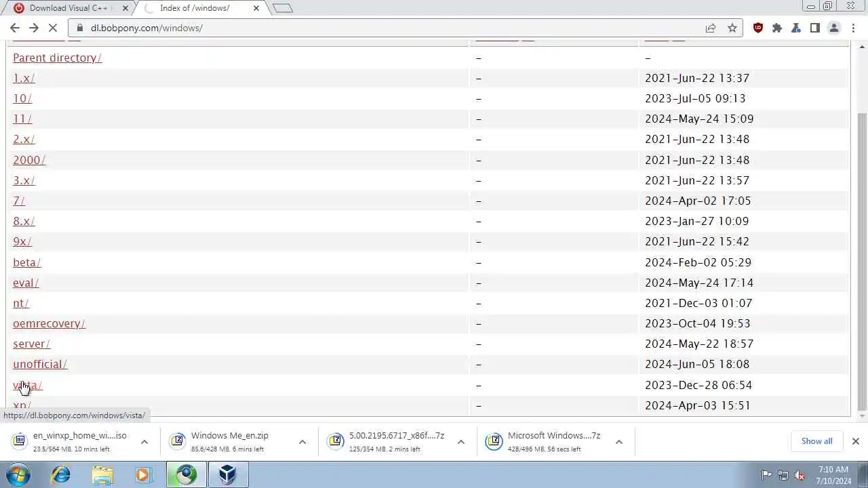Open the unofficial/ folder link
868x488 pixels.
click(x=40, y=364)
